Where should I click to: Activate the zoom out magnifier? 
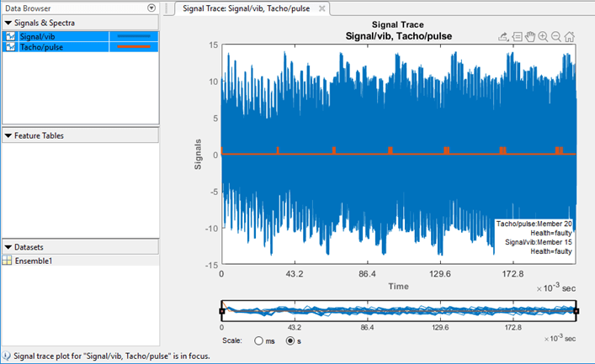[x=556, y=37]
